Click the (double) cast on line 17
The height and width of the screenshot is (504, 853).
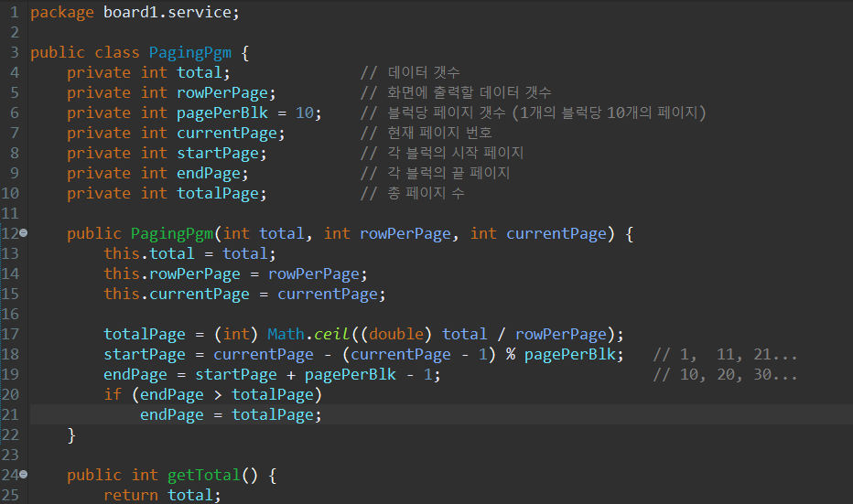click(x=396, y=334)
